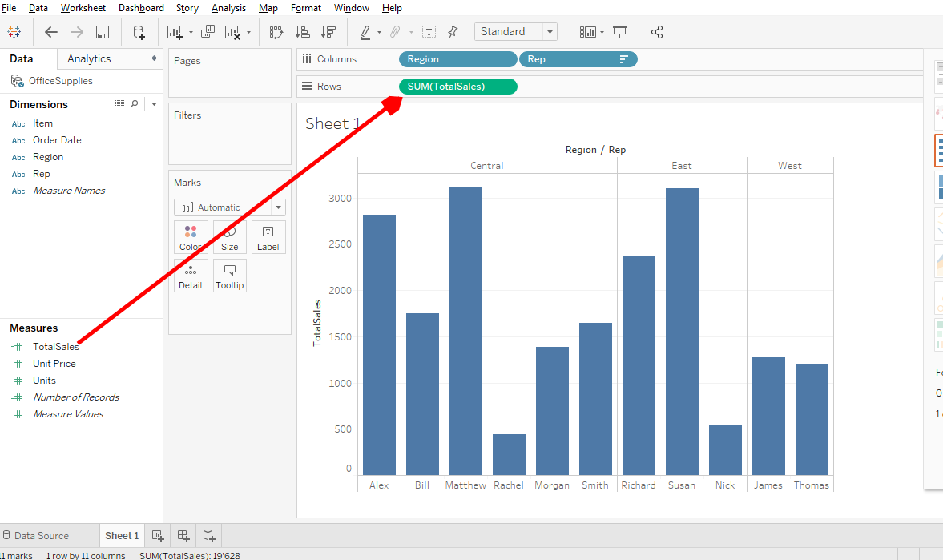The height and width of the screenshot is (560, 943).
Task: Open presentation mode
Action: pyautogui.click(x=619, y=32)
